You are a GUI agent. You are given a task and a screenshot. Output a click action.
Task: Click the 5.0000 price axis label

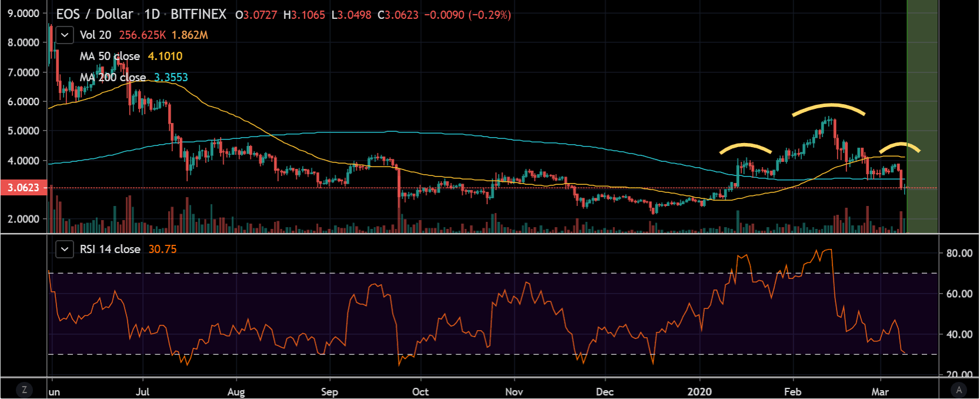tap(24, 131)
